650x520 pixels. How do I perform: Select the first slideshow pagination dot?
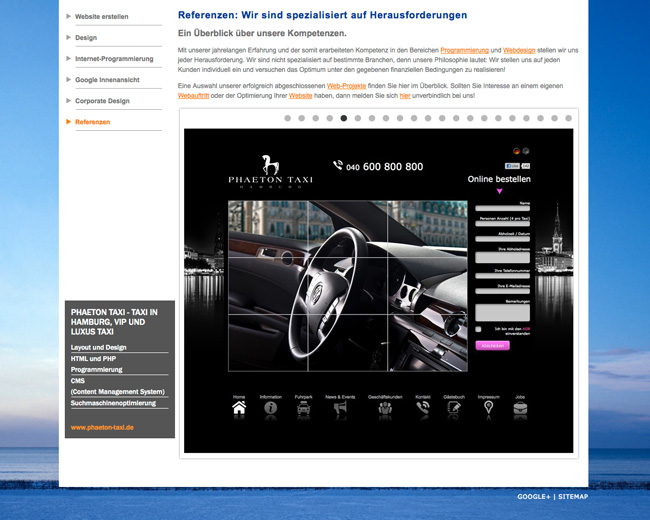[288, 118]
